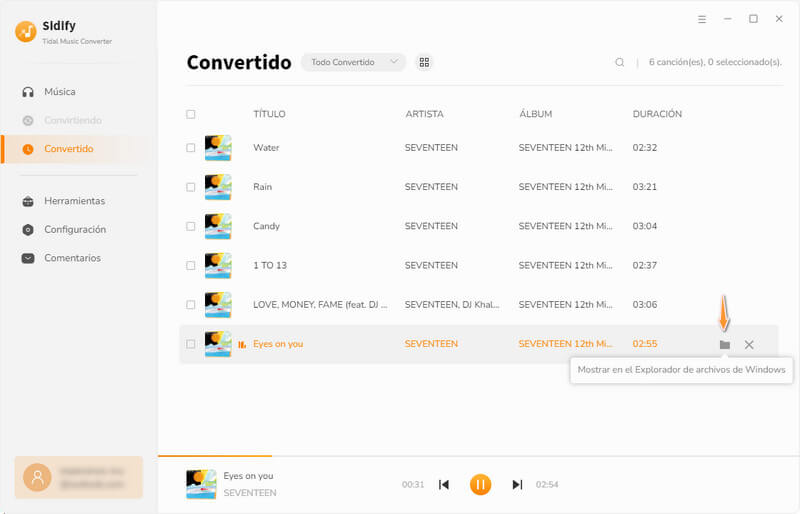
Task: Check the box for Eyes on you
Action: (x=191, y=344)
